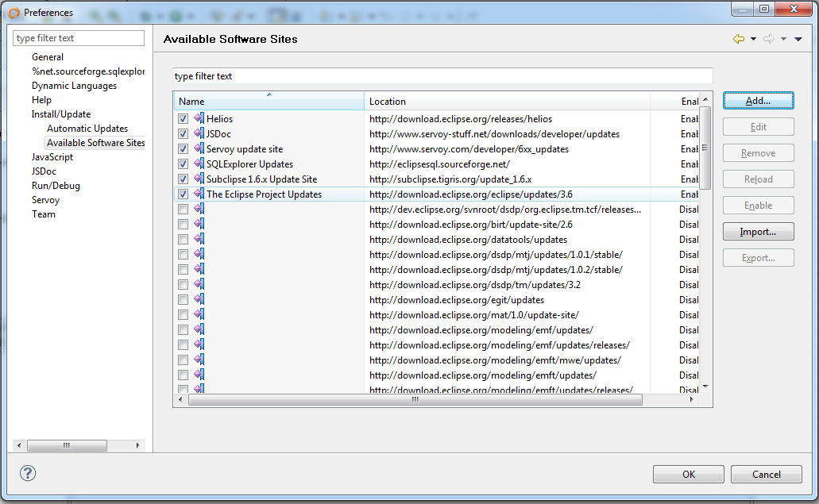
Task: Uncheck The Eclipse Project Updates checkbox
Action: point(183,194)
